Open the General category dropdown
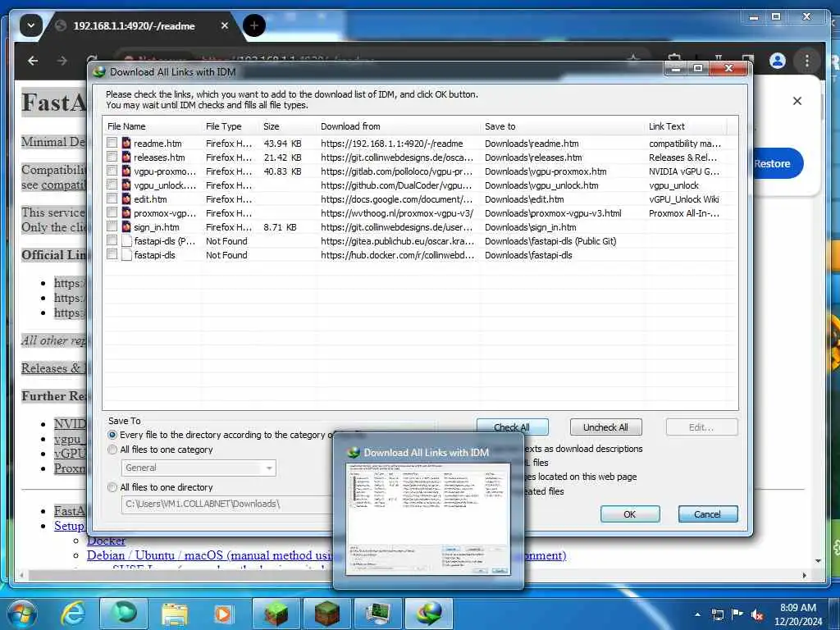Screen dimensions: 840x630 [199, 468]
